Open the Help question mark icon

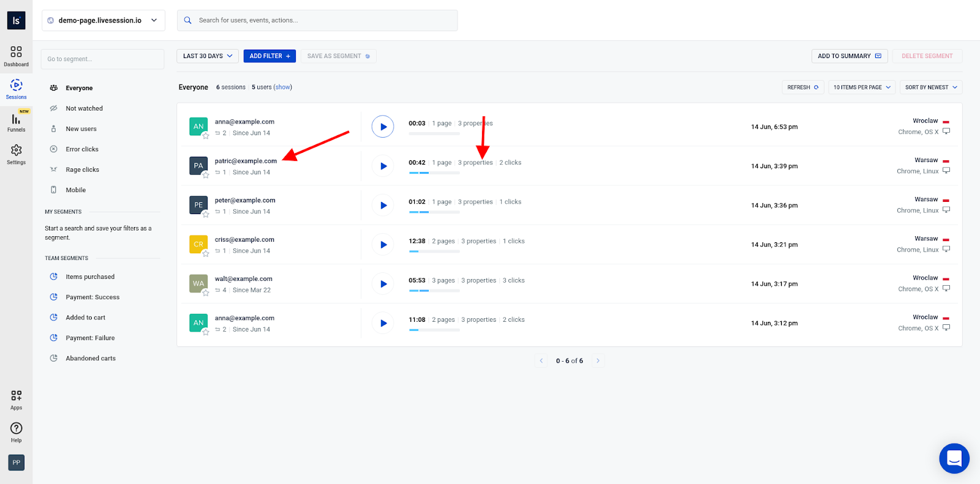16,428
